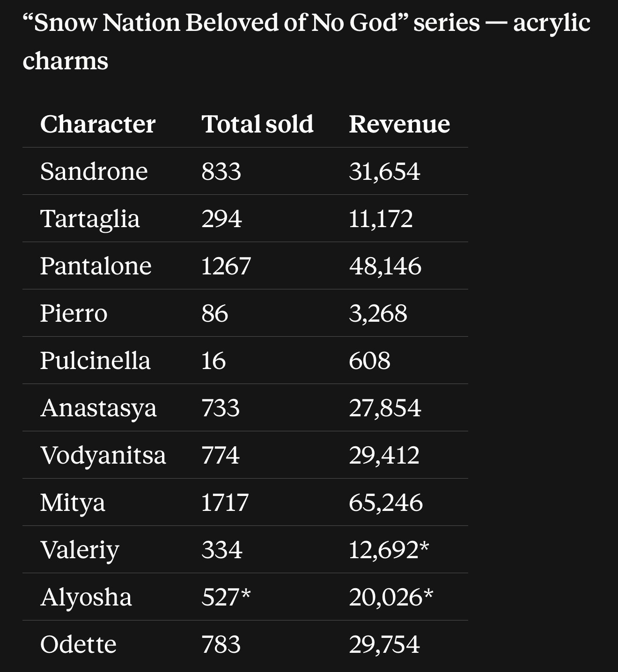Select Tartaglia's total sold value 294

coord(221,219)
